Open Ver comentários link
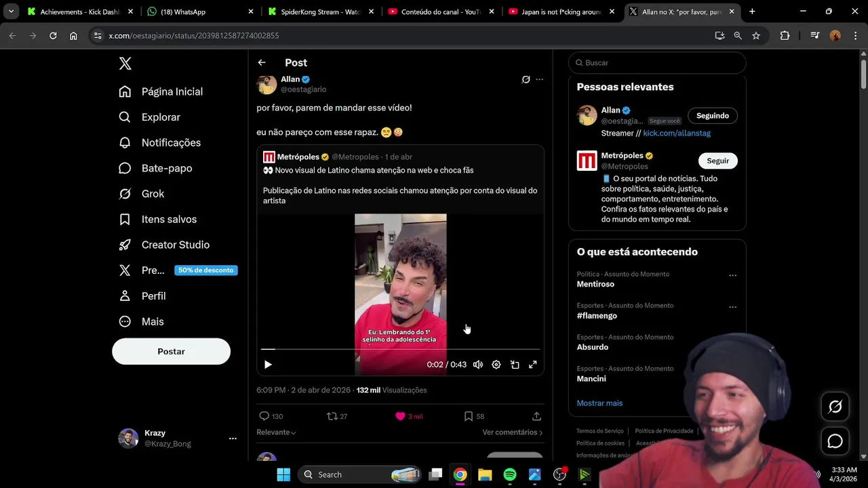Viewport: 868px width, 488px height. coord(513,432)
